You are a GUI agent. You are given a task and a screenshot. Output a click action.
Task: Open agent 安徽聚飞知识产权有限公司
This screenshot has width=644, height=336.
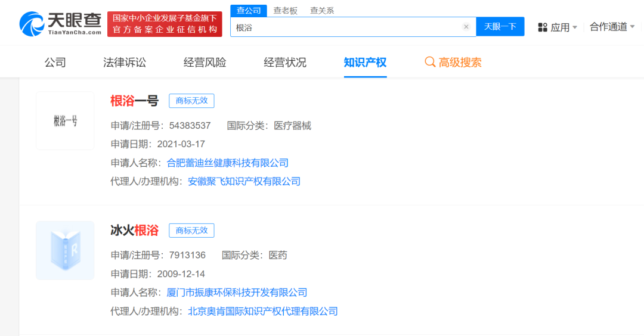pos(244,181)
